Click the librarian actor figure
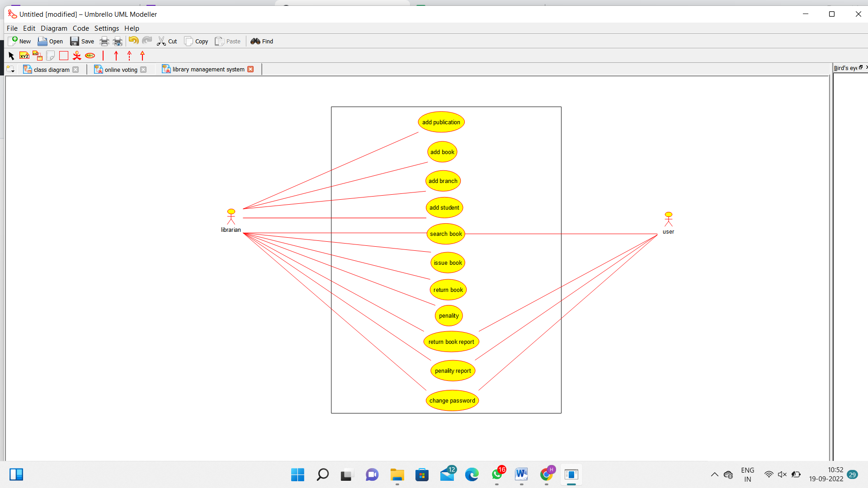This screenshot has height=488, width=868. (231, 216)
